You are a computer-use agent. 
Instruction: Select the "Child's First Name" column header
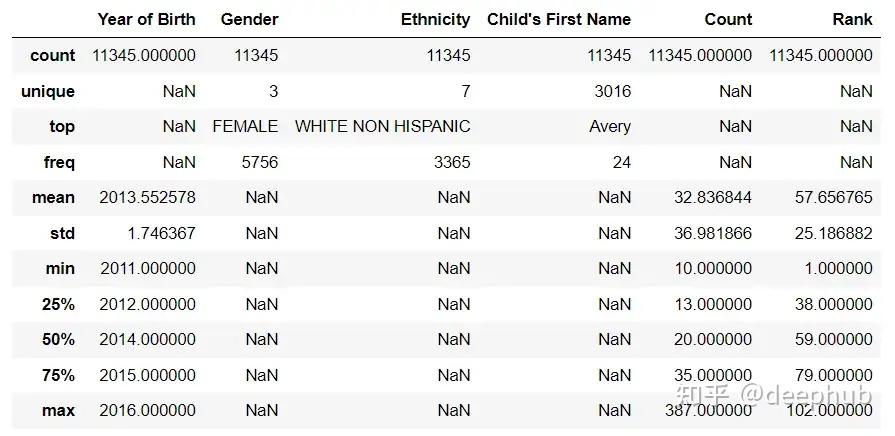(559, 19)
